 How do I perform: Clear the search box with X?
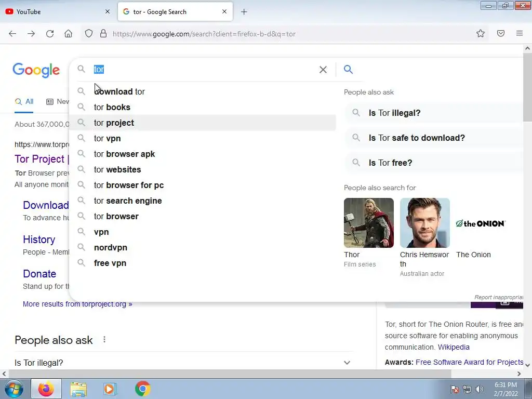[323, 70]
